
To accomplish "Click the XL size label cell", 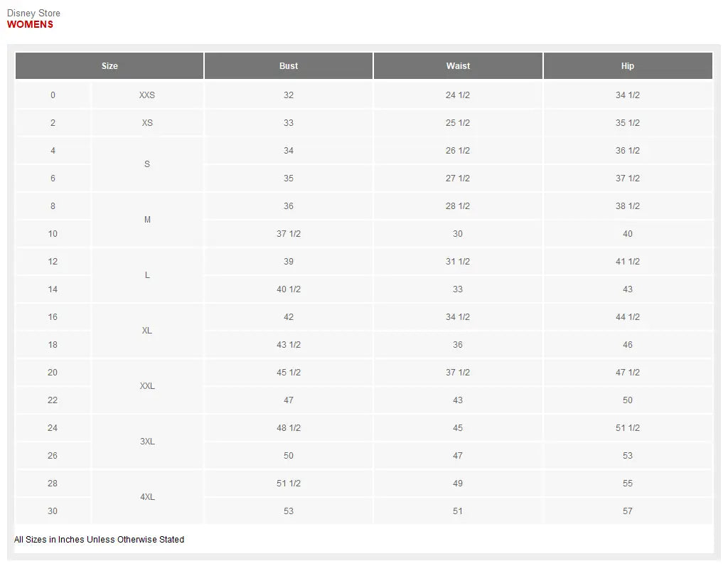I will point(147,331).
